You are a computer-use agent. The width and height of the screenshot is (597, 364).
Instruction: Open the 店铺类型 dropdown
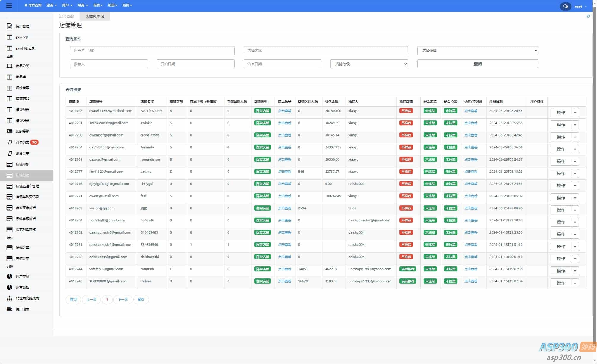tap(477, 50)
